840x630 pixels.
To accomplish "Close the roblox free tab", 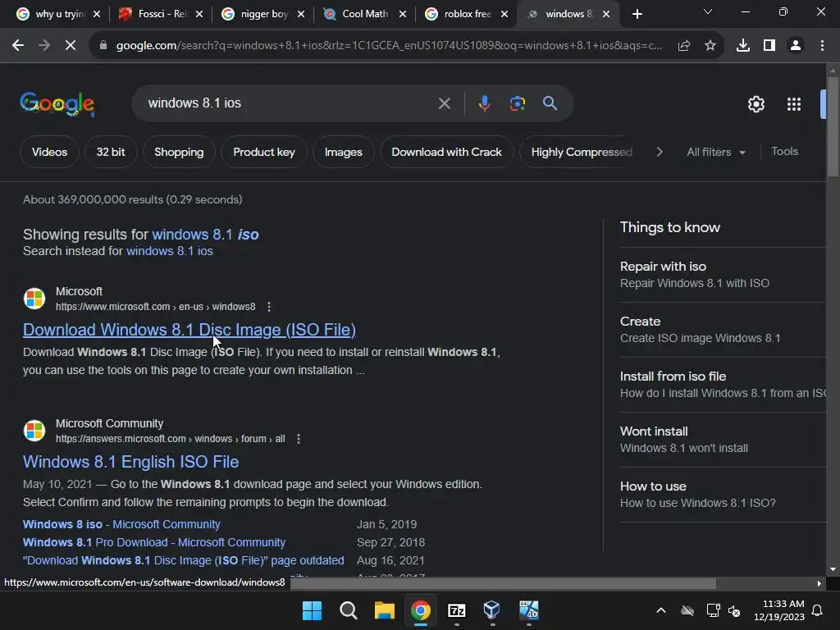I will [x=504, y=14].
